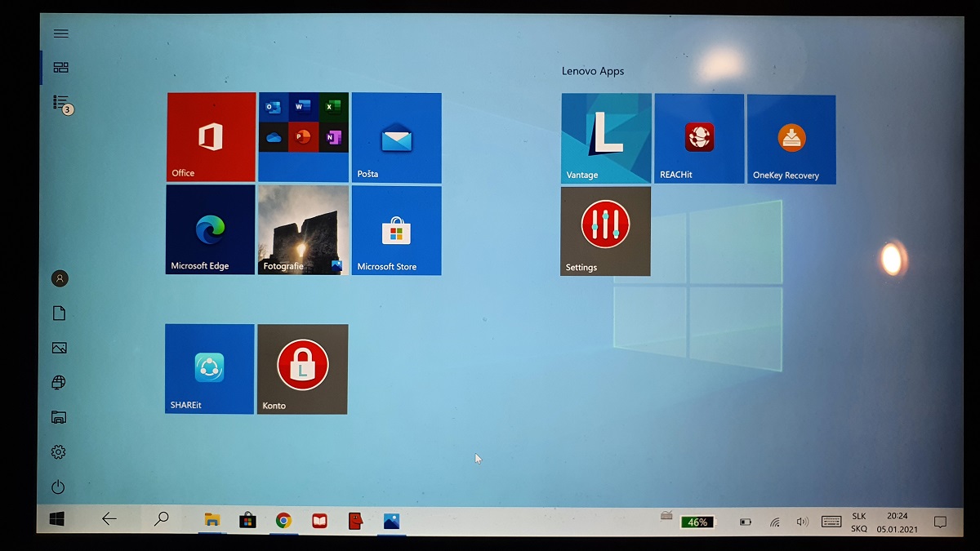Open the red face icon app in taskbar

[355, 521]
